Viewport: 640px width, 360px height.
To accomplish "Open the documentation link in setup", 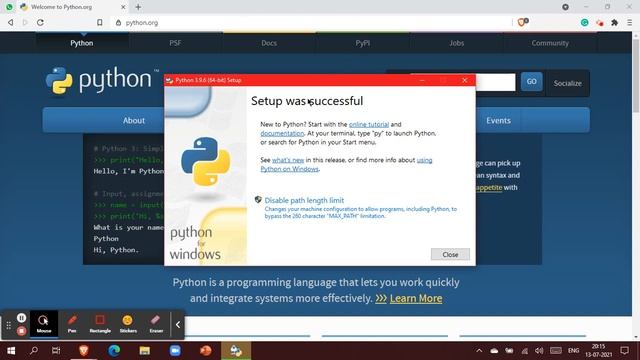I will click(x=282, y=133).
